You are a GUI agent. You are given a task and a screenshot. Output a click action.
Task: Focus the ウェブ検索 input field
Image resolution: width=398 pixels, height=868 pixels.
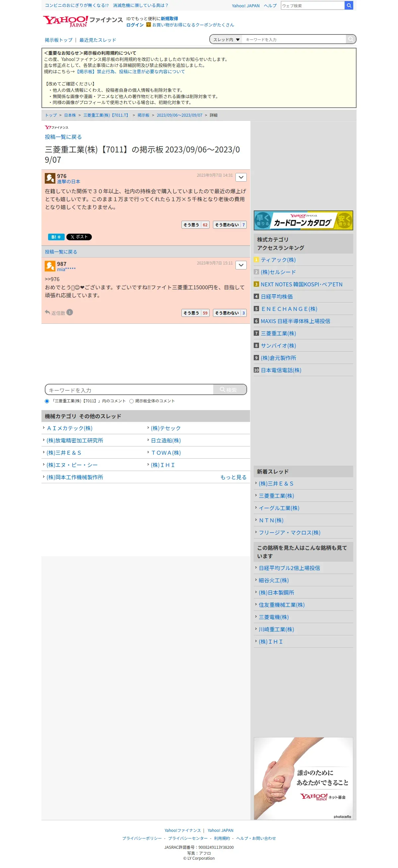313,5
